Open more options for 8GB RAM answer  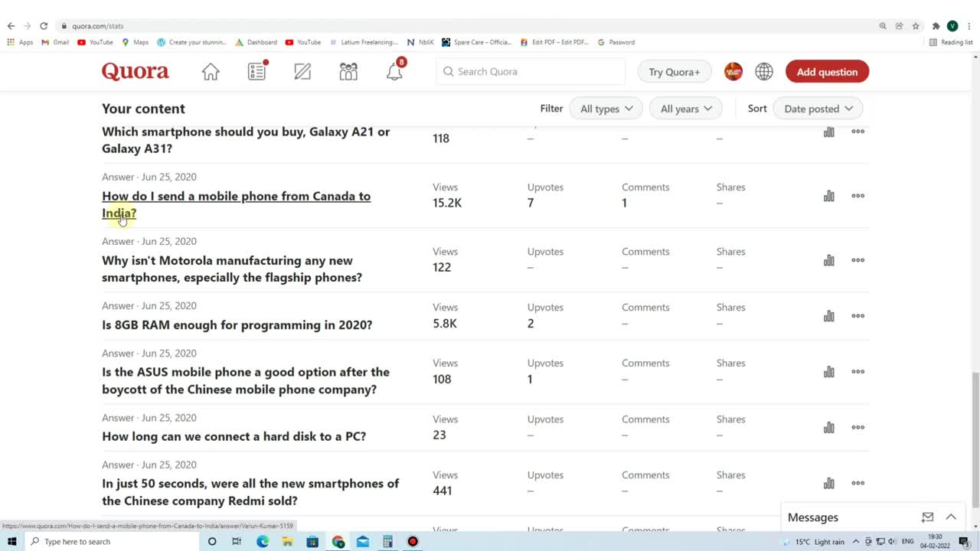coord(857,316)
